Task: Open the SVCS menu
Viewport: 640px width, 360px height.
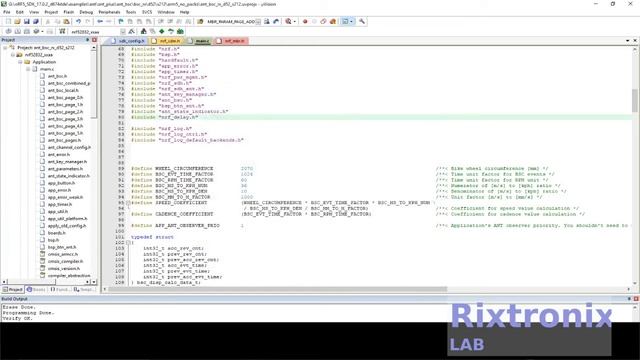Action: (x=147, y=12)
